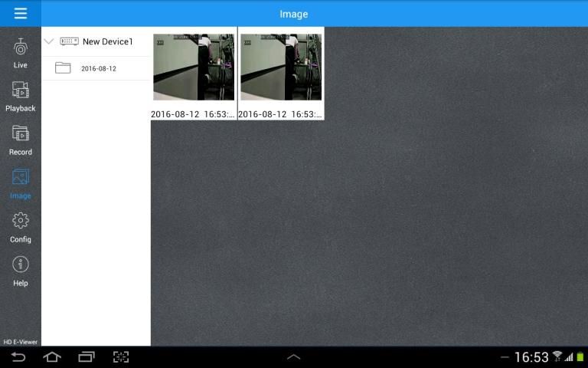Open Config settings
The image size is (588, 368).
click(21, 227)
